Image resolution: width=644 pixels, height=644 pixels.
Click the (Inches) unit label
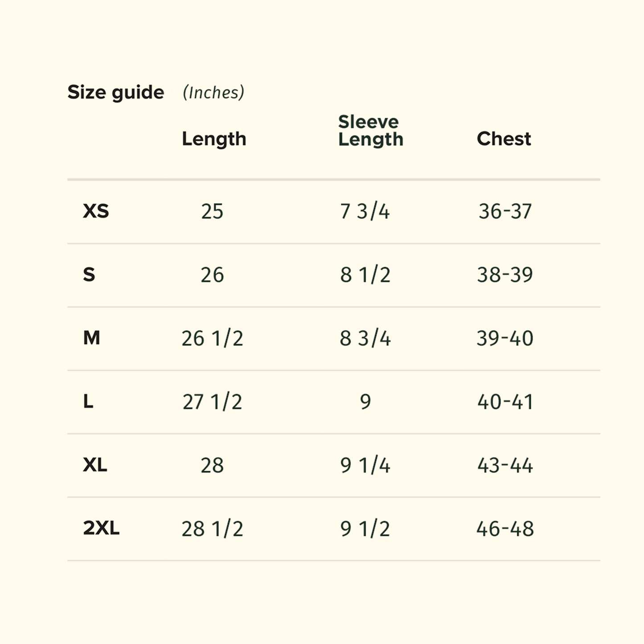coord(213,93)
